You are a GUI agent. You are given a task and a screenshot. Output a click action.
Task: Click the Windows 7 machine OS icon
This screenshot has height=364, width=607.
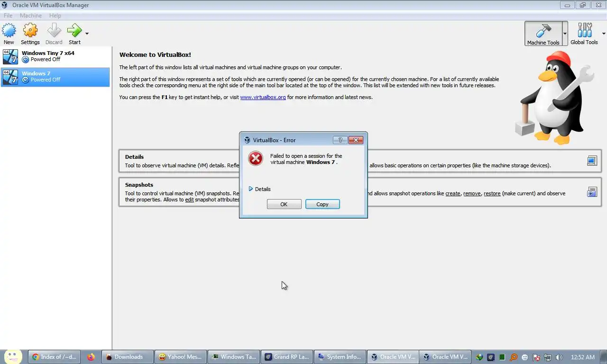[10, 77]
